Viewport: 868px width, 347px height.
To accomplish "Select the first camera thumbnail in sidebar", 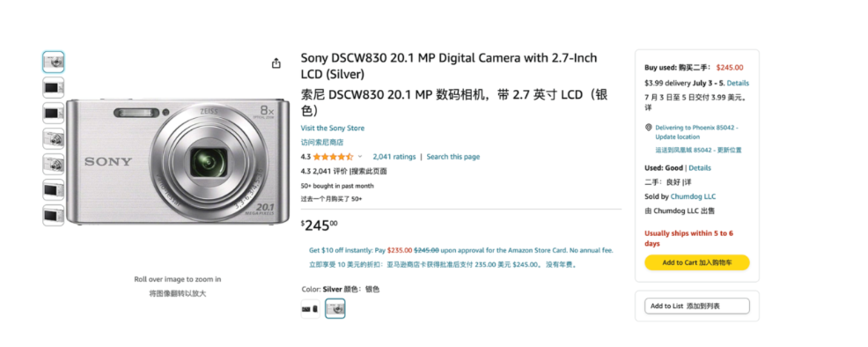I will pos(54,62).
